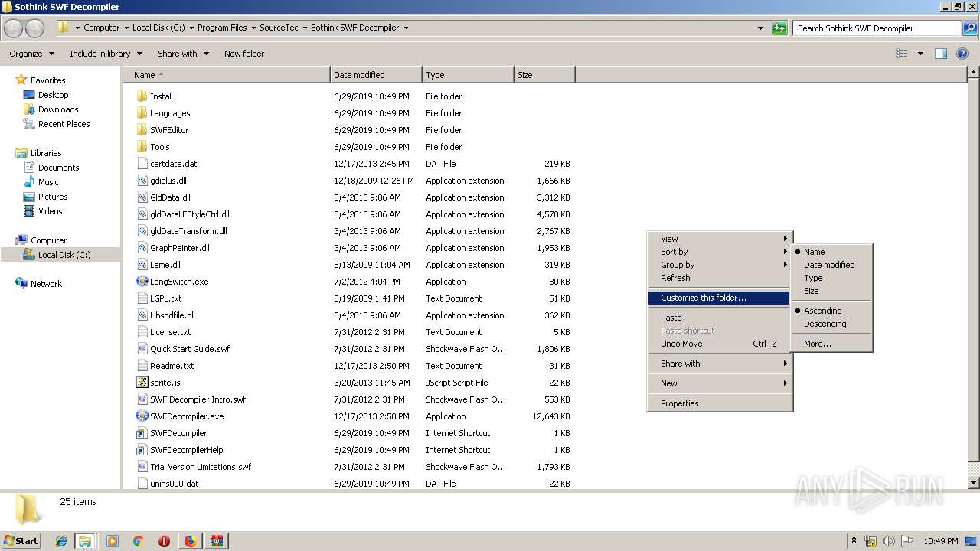Click Customize this folder menu item
Screen dimensions: 980x551
(x=720, y=298)
